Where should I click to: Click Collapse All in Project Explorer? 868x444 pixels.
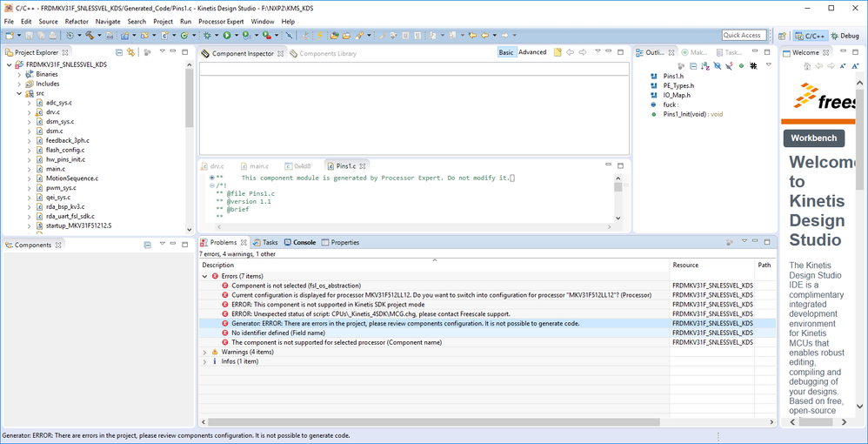click(119, 52)
